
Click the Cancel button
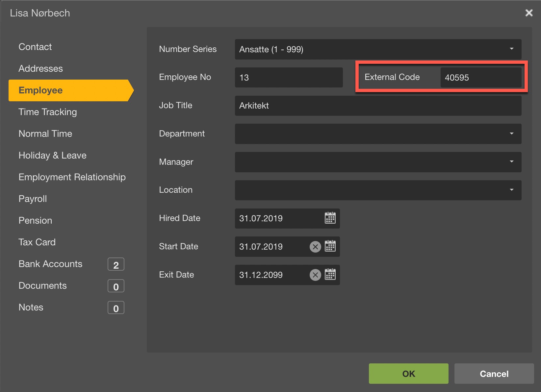click(494, 374)
